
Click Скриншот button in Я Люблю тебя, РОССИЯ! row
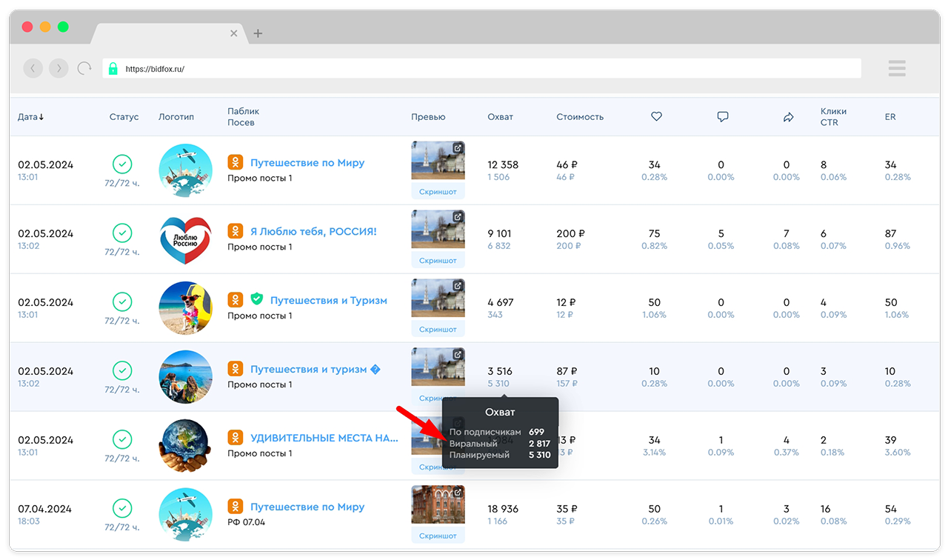point(438,260)
